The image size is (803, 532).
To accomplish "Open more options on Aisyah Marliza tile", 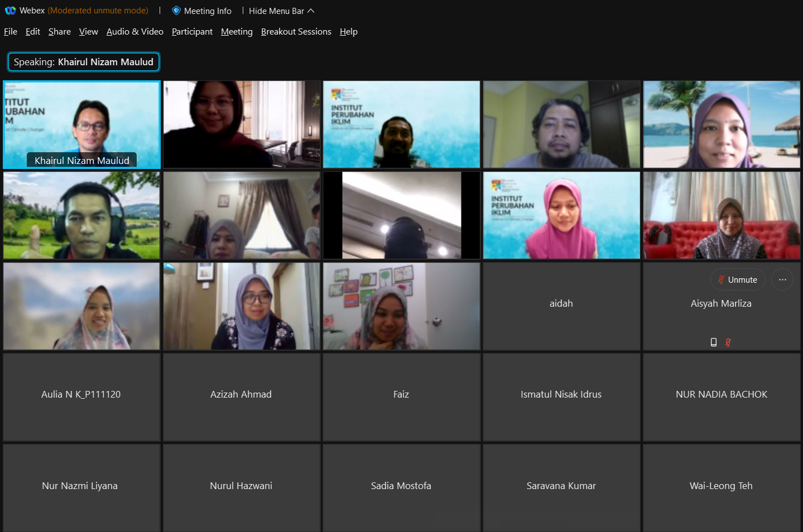I will [x=782, y=280].
